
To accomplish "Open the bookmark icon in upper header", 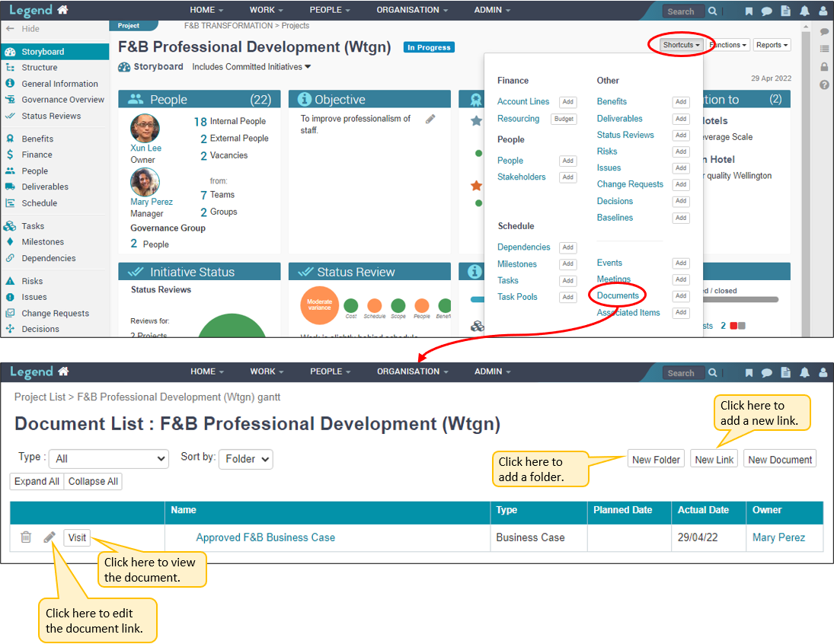I will (749, 11).
